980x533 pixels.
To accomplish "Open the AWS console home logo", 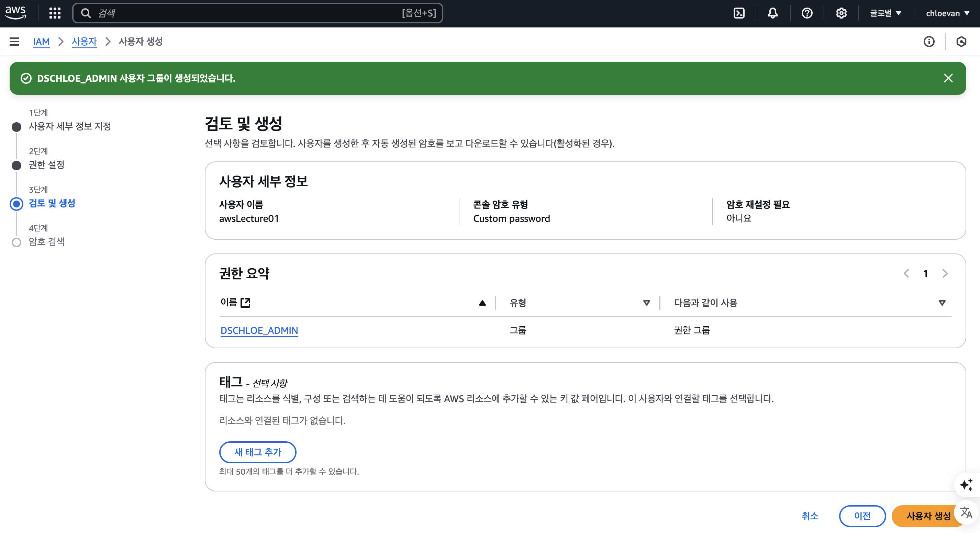I will click(x=15, y=13).
